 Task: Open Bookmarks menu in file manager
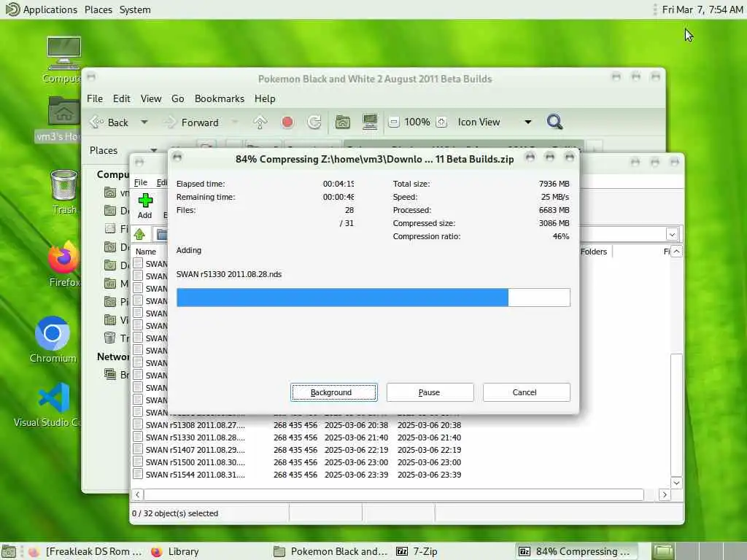coord(219,98)
